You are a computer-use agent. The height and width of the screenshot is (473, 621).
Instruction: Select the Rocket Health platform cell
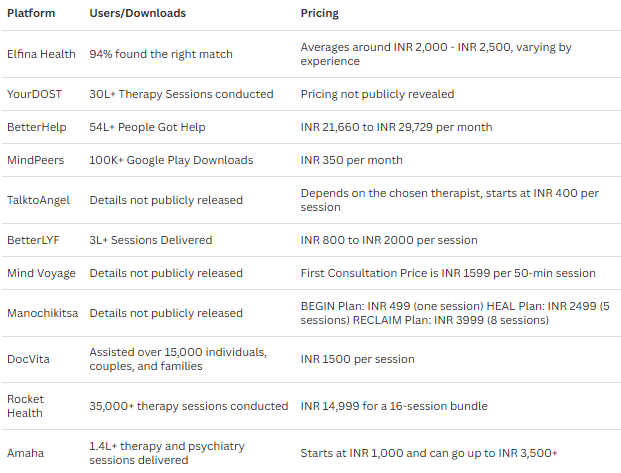(27, 406)
